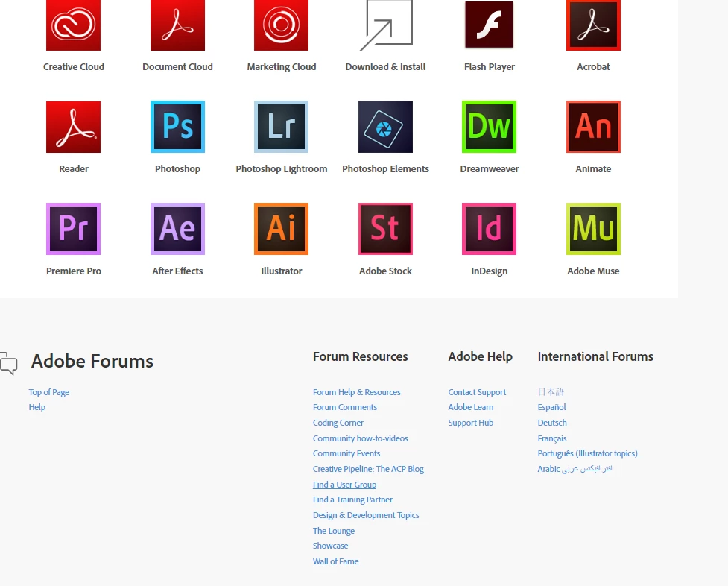This screenshot has width=728, height=586.
Task: Open the Photoshop Ps icon
Action: 177,127
